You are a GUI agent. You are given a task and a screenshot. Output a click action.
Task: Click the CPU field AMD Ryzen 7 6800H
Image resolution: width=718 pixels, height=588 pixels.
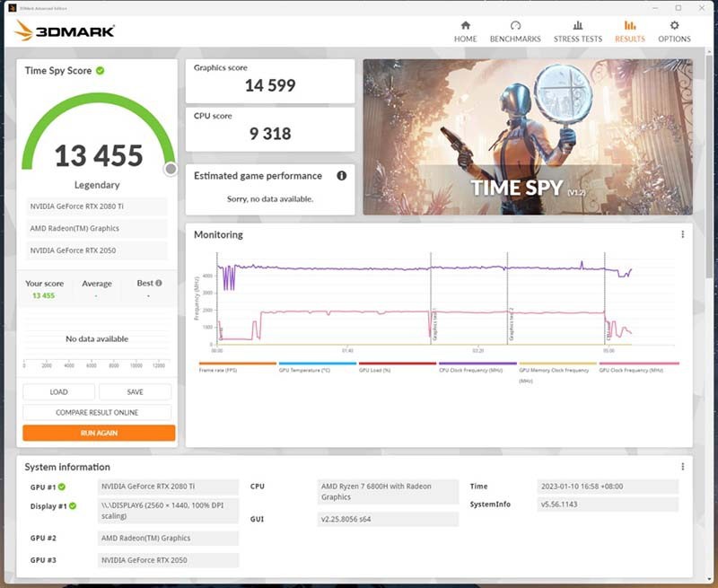click(x=388, y=492)
